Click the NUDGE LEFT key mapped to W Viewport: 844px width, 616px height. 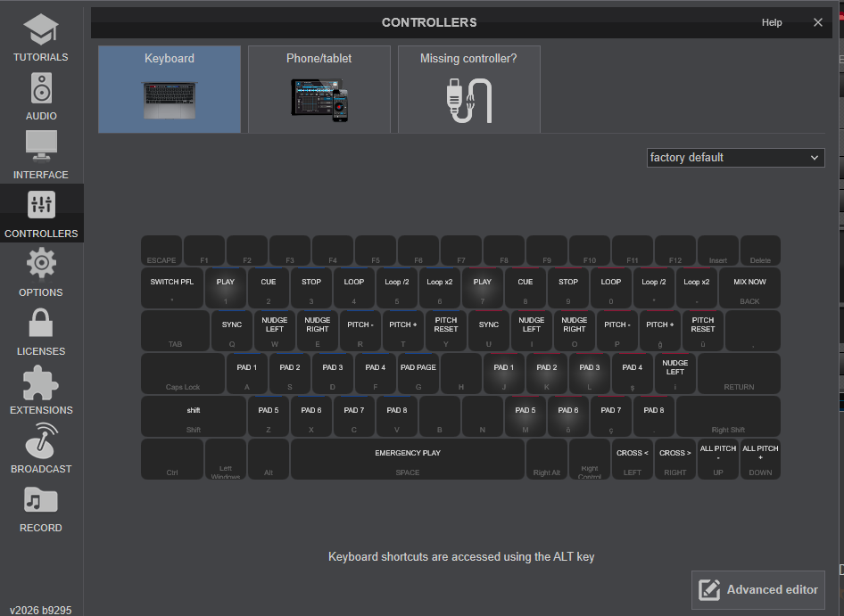coord(275,331)
